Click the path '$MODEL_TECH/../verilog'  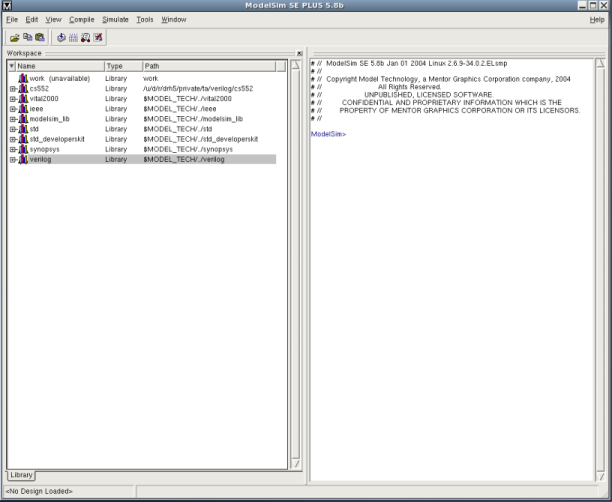pos(184,159)
